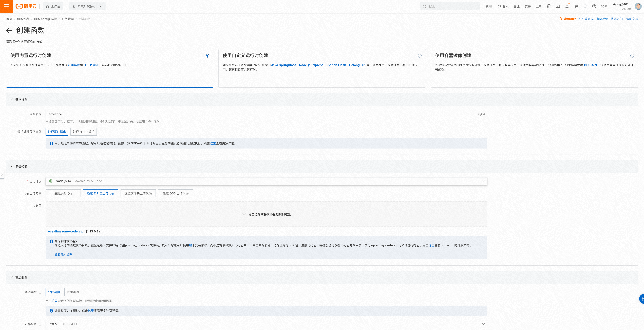Screen dimensions: 644x330
Task: Open the 华东1（杭州）region selector
Action: pyautogui.click(x=87, y=7)
